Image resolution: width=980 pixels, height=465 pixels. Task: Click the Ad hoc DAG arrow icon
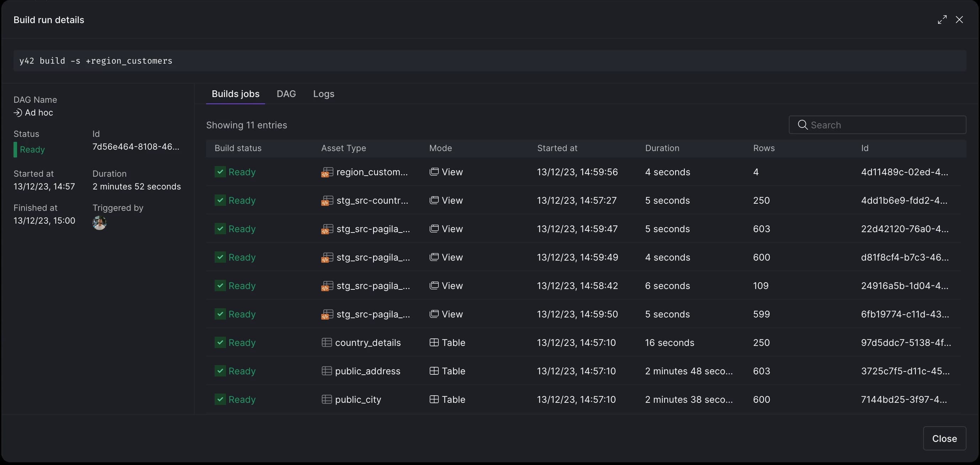(17, 113)
